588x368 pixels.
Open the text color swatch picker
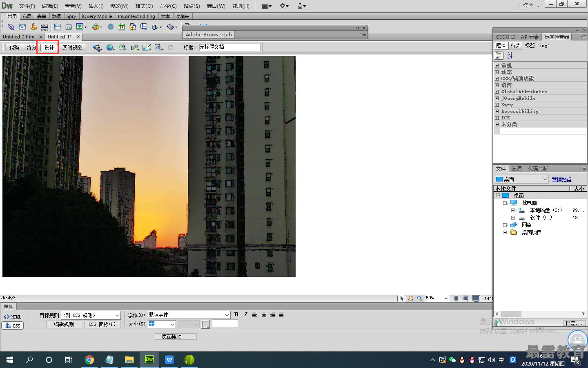click(205, 325)
